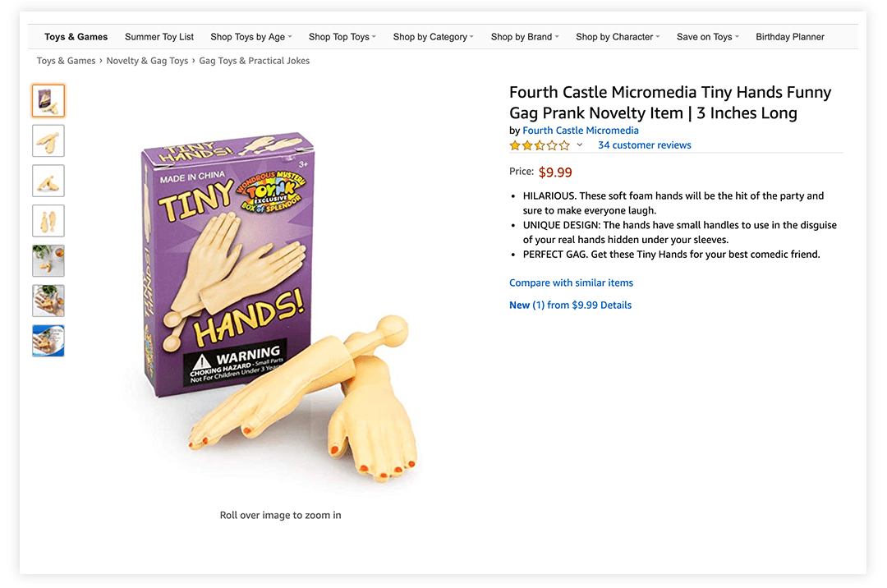Select second product thumbnail image

(48, 140)
